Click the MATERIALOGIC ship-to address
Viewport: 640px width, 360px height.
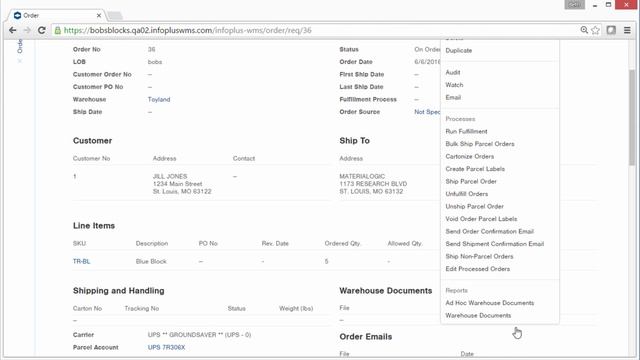point(373,184)
